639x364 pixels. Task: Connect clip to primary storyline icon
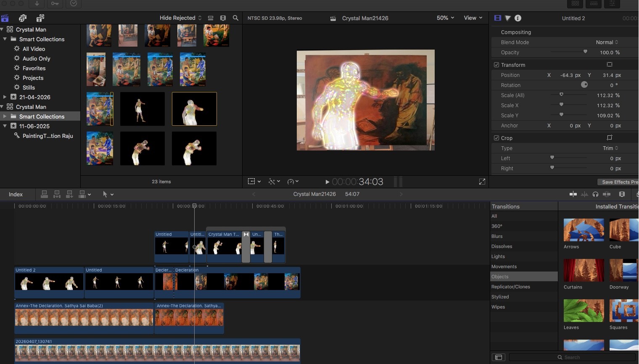(44, 194)
